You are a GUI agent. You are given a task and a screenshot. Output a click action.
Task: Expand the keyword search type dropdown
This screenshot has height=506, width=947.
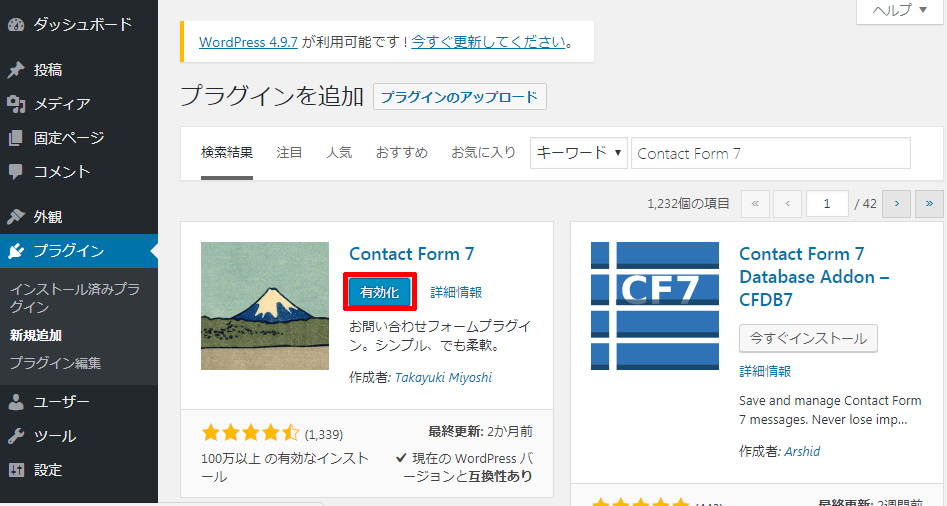[x=578, y=153]
